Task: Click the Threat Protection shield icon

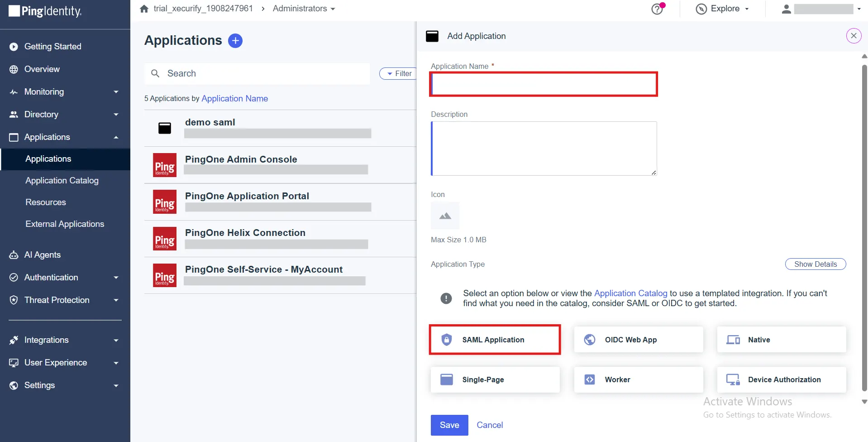Action: (x=14, y=300)
